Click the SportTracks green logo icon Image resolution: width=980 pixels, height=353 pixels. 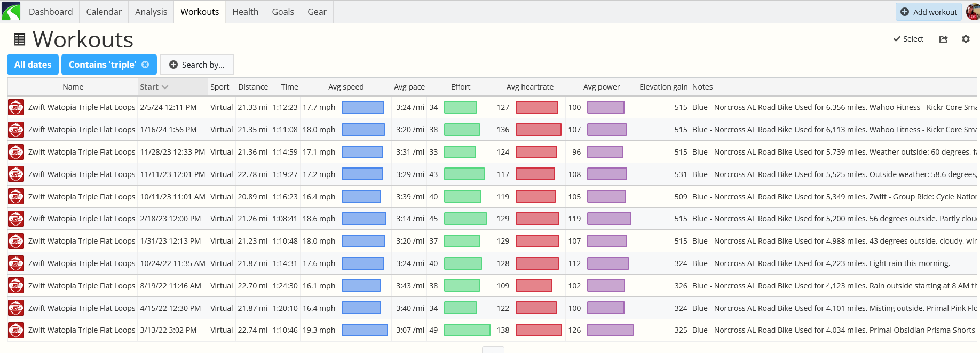tap(11, 11)
